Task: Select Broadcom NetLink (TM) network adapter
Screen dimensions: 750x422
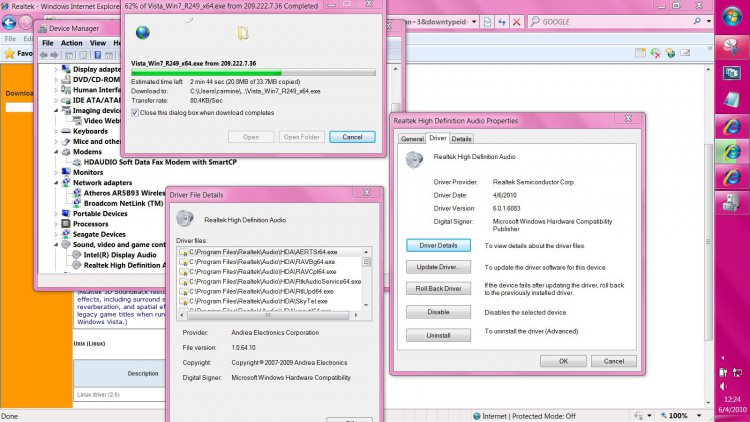Action: tap(123, 203)
